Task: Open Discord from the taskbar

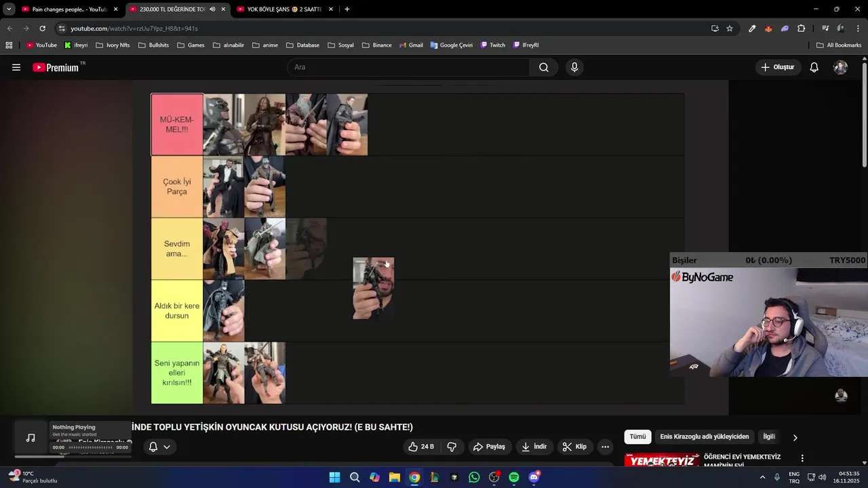Action: pos(534,477)
